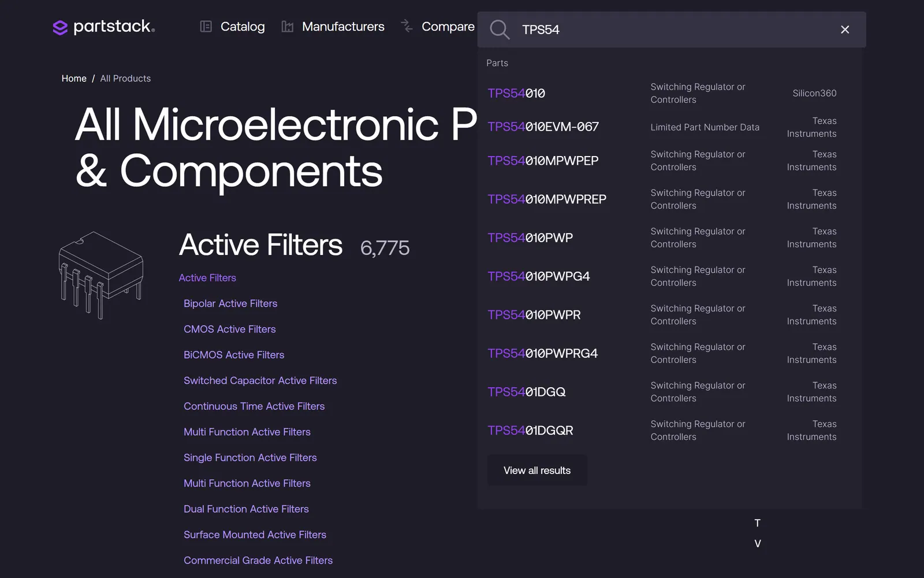The height and width of the screenshot is (578, 924).
Task: Open the Catalog menu
Action: tap(232, 27)
